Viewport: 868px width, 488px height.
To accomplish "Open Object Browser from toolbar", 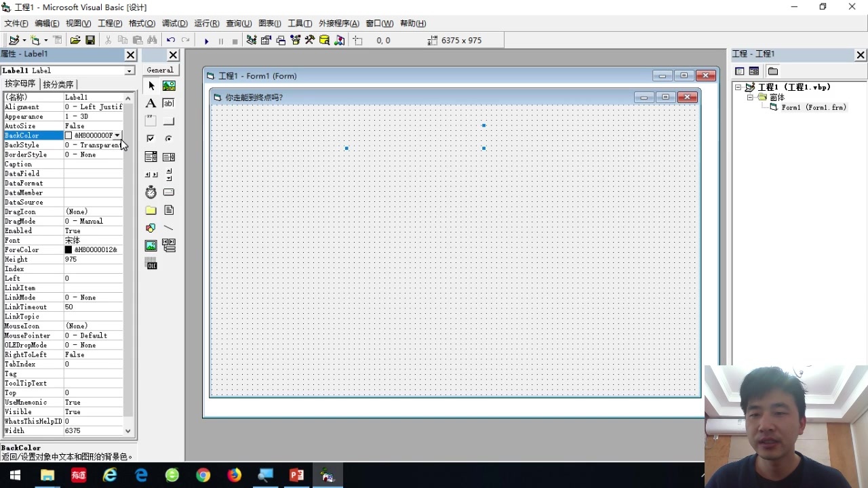I will pos(296,41).
